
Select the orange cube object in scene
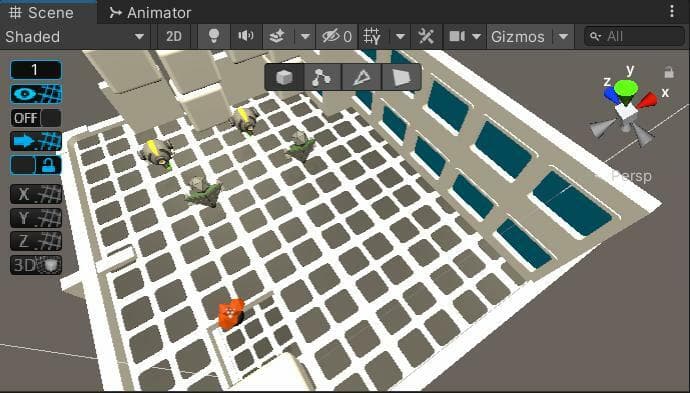coord(231,313)
